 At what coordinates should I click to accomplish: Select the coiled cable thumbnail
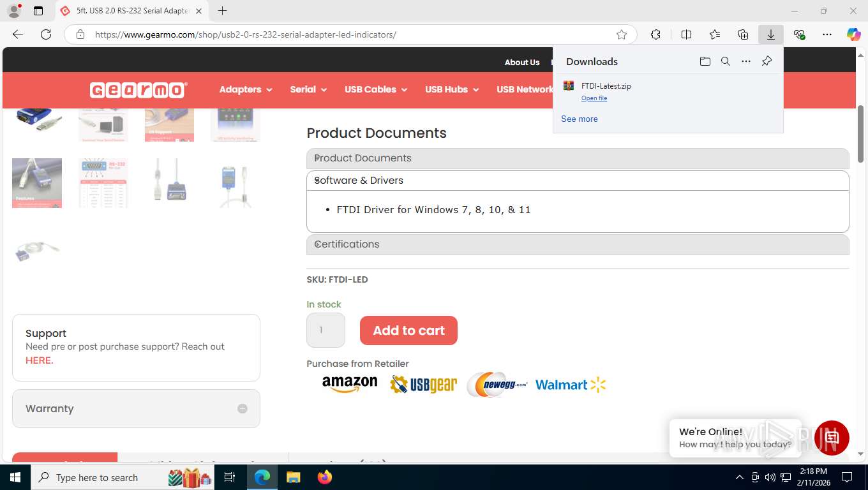pos(37,249)
